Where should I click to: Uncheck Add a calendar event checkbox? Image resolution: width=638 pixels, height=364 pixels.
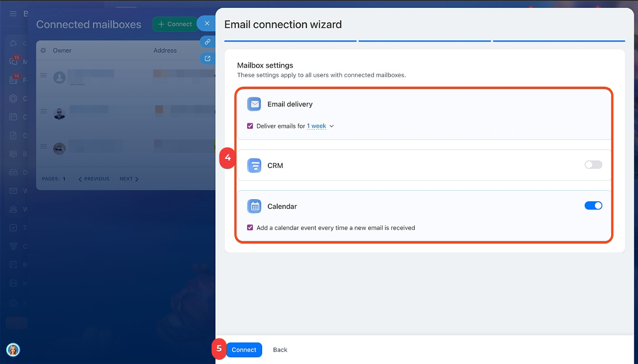pos(250,228)
